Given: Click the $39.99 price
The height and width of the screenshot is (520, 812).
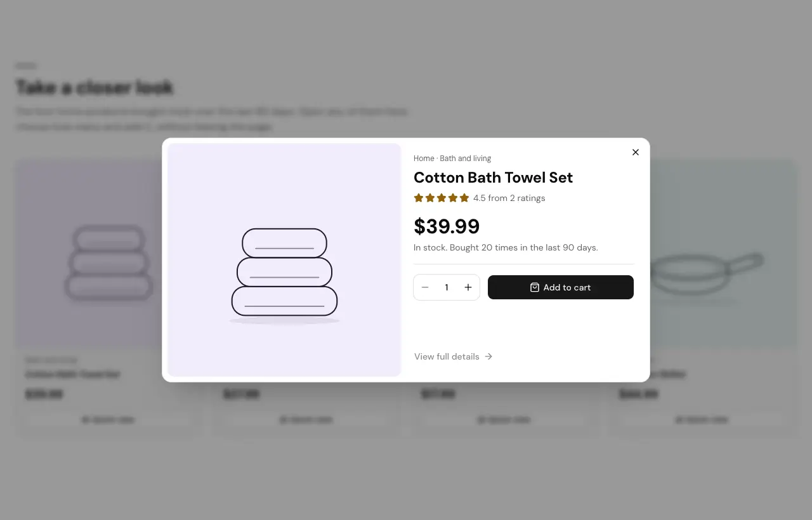Looking at the screenshot, I should 447,226.
